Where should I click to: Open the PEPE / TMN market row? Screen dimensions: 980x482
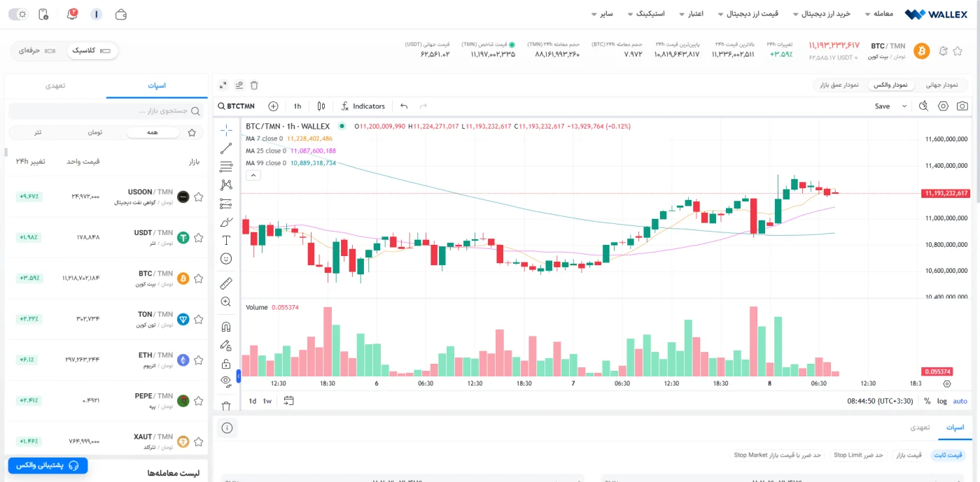tap(106, 401)
